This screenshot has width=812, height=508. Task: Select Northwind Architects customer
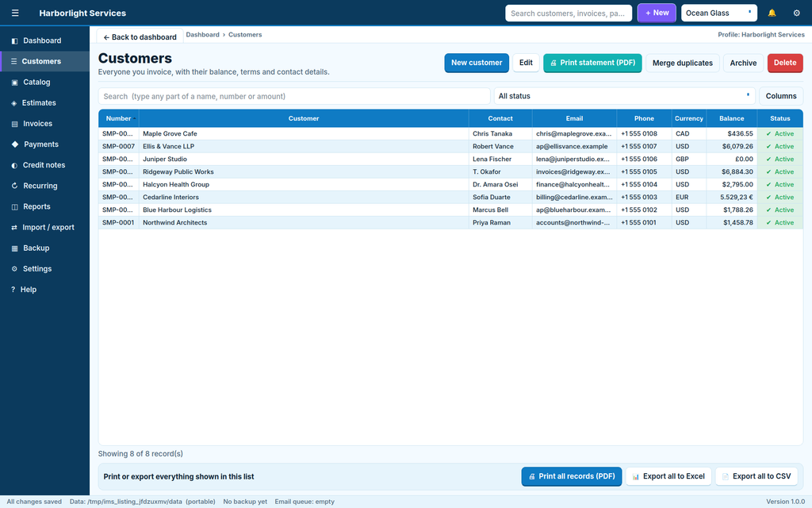(x=175, y=222)
